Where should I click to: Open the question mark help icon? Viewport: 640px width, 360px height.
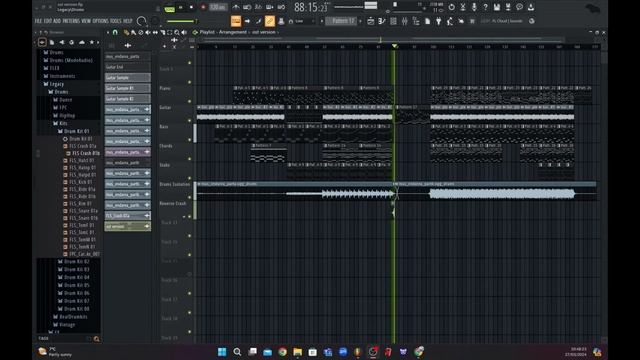coord(485,7)
